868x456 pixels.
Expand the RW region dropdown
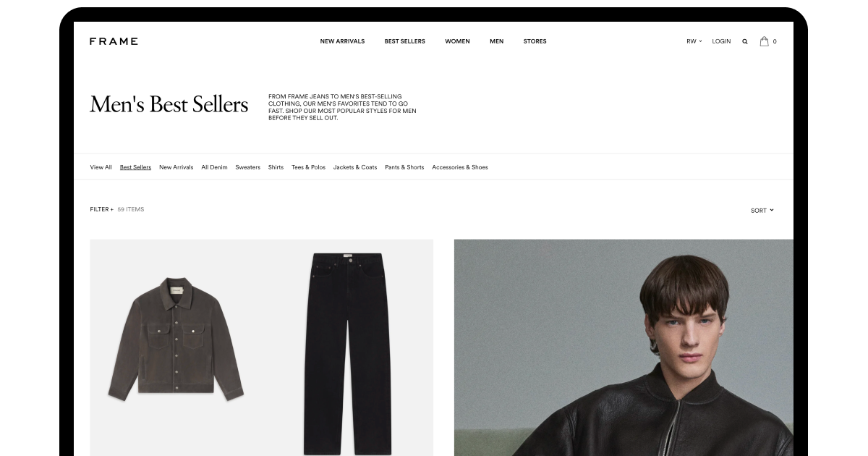(x=694, y=41)
